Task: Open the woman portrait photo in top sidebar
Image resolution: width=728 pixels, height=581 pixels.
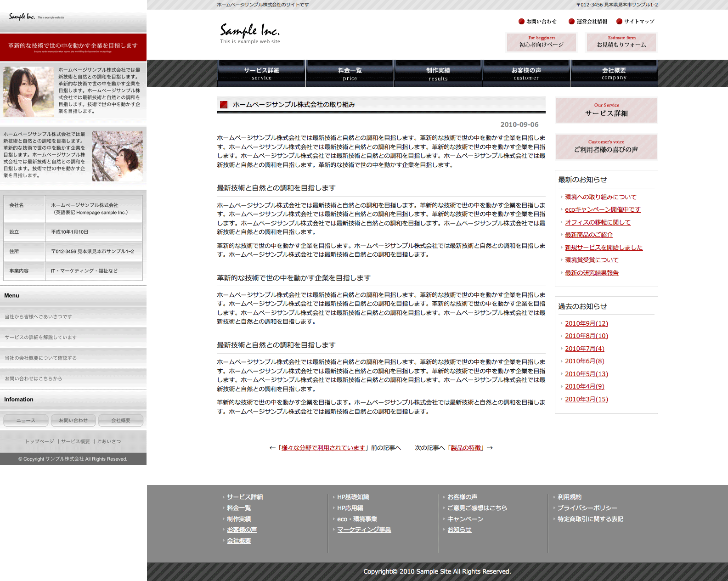Action: pos(28,92)
